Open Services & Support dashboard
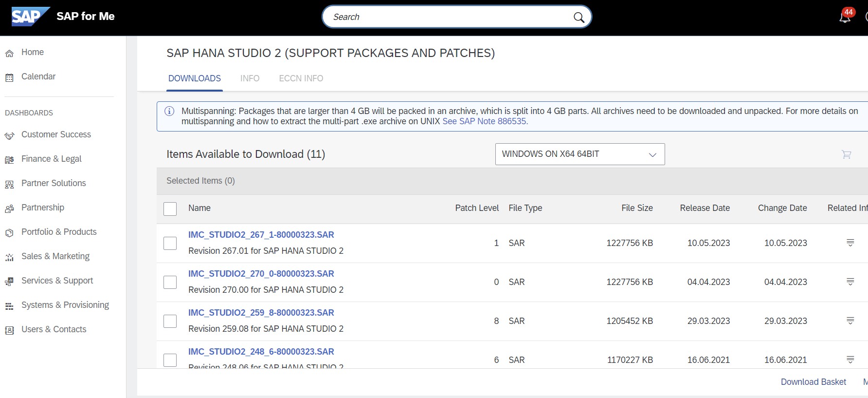Viewport: 868px width, 398px height. [57, 281]
